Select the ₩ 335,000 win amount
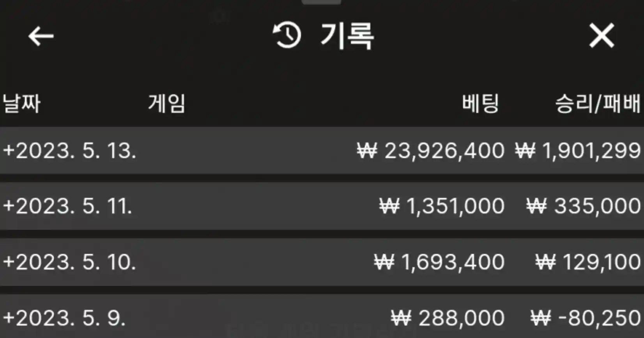 583,206
